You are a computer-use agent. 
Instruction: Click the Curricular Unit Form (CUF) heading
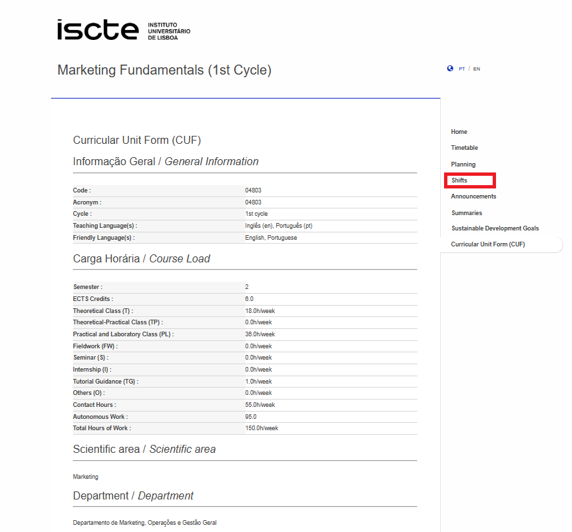[x=137, y=140]
